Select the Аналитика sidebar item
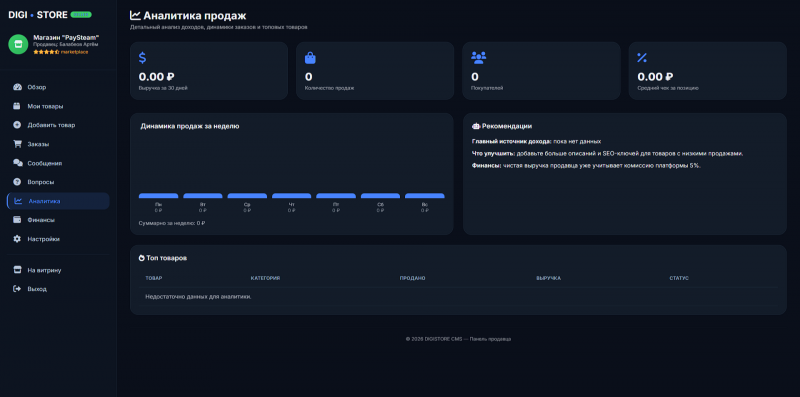This screenshot has height=397, width=800. click(x=58, y=201)
